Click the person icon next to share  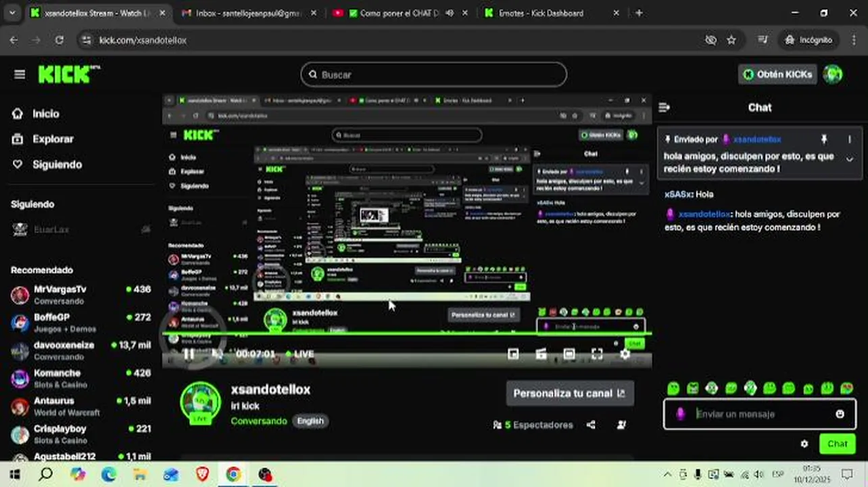click(x=621, y=425)
